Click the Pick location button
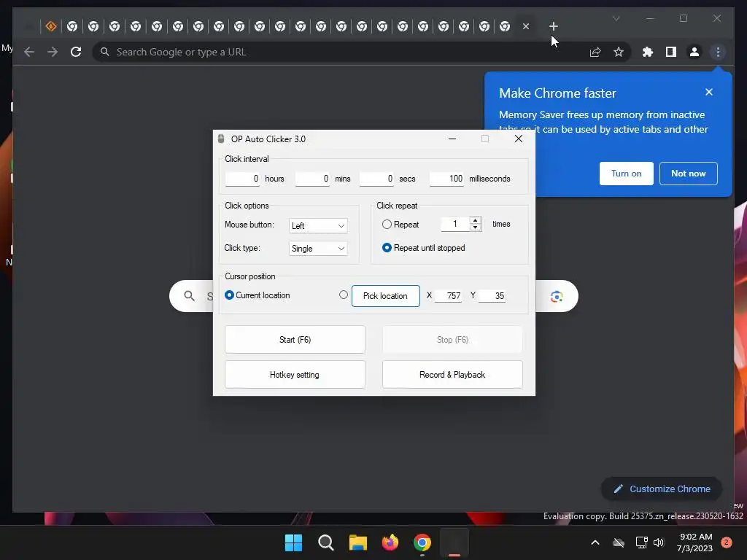Screen dimensions: 747x560 385,296
